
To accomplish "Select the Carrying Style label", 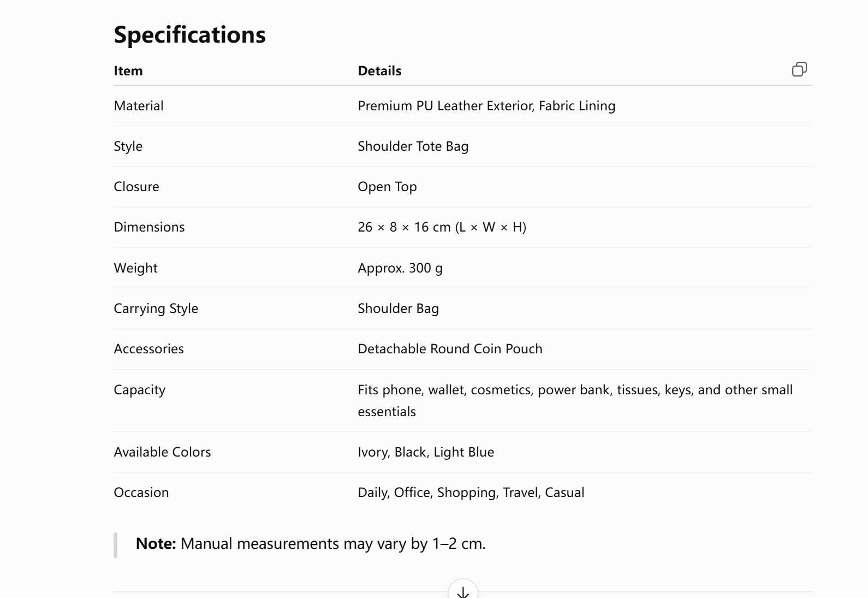I will coord(156,309).
